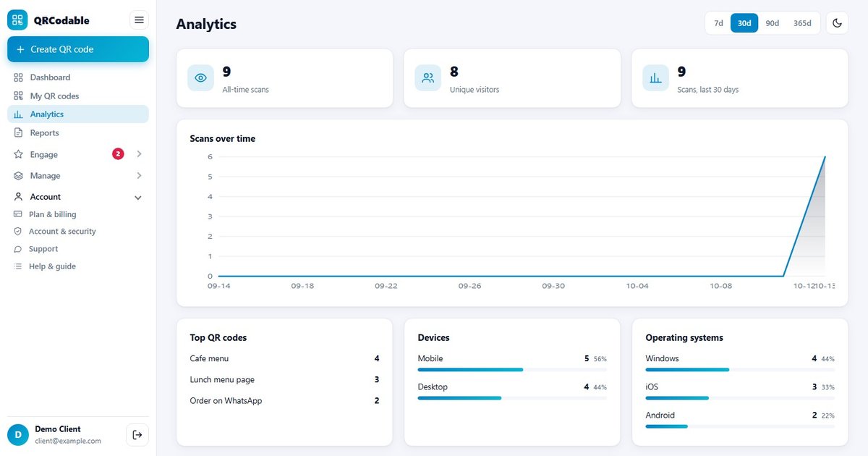Click the Mobile devices progress bar
The image size is (868, 456).
point(512,370)
